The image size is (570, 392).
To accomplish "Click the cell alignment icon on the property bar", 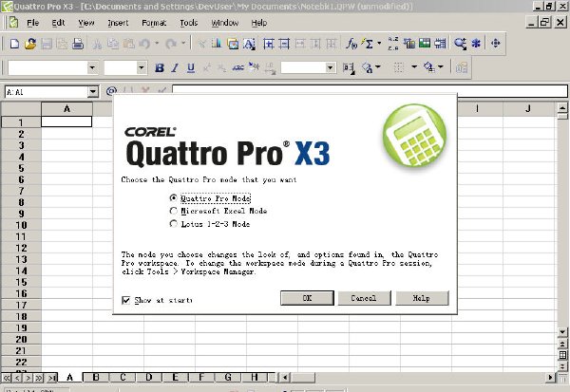I will [349, 68].
